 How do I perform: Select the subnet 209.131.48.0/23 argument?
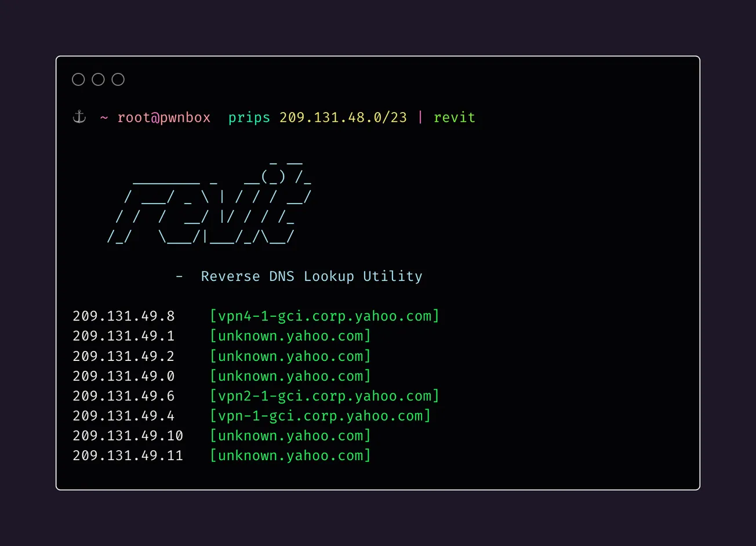click(x=343, y=117)
